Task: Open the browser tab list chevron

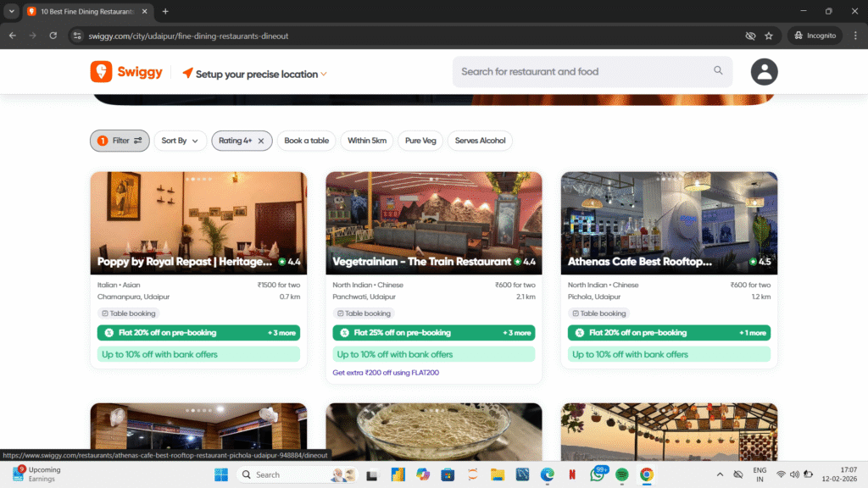Action: click(12, 11)
